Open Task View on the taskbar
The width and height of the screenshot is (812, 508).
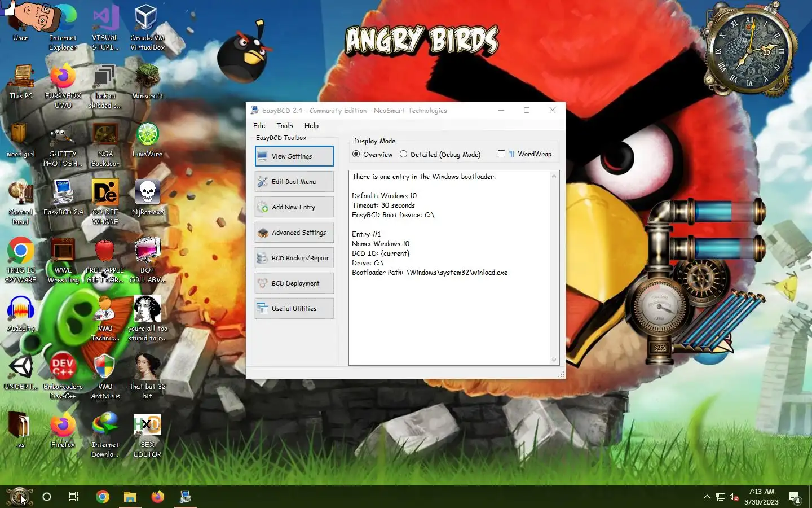74,497
